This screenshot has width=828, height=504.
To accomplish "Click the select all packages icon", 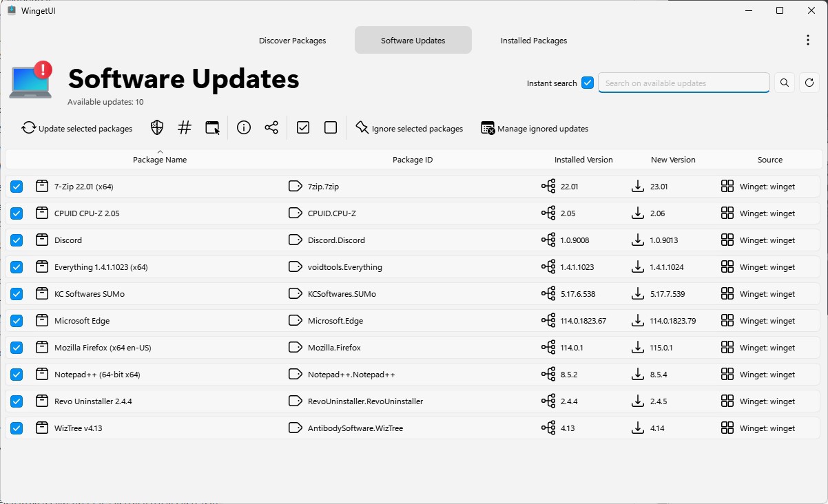I will tap(303, 127).
